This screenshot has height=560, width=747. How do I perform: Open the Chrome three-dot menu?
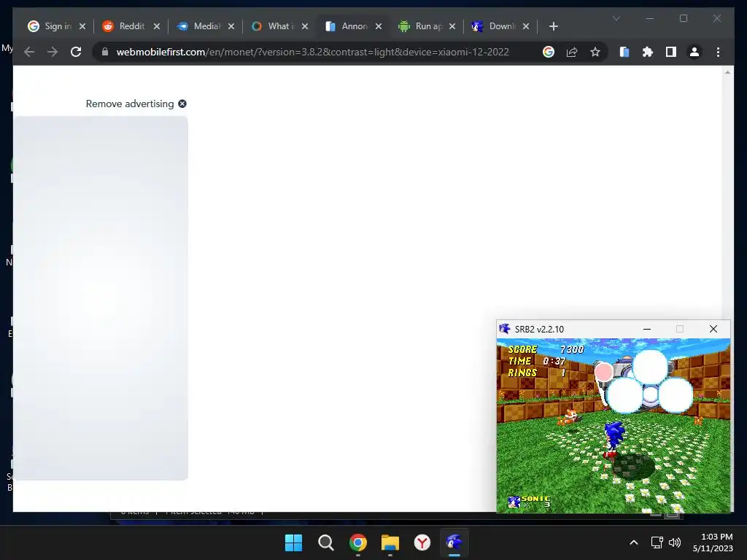(718, 52)
